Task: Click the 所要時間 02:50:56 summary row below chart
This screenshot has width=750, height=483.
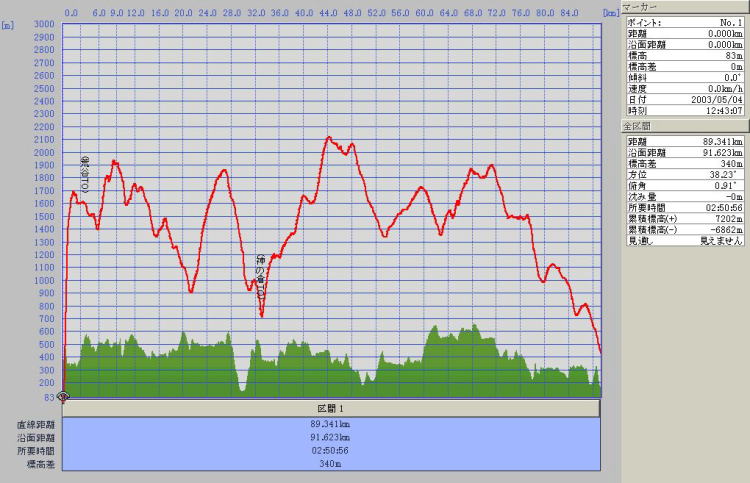Action: [331, 450]
